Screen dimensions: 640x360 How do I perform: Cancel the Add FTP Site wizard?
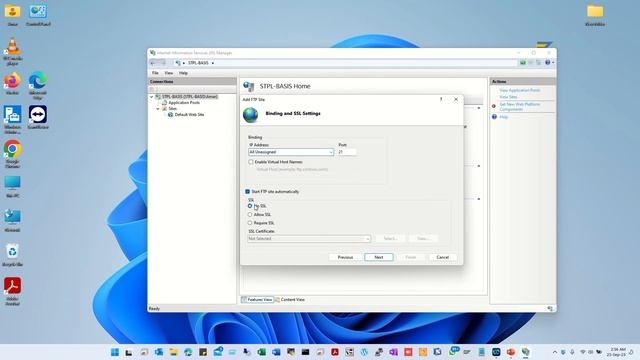(443, 258)
